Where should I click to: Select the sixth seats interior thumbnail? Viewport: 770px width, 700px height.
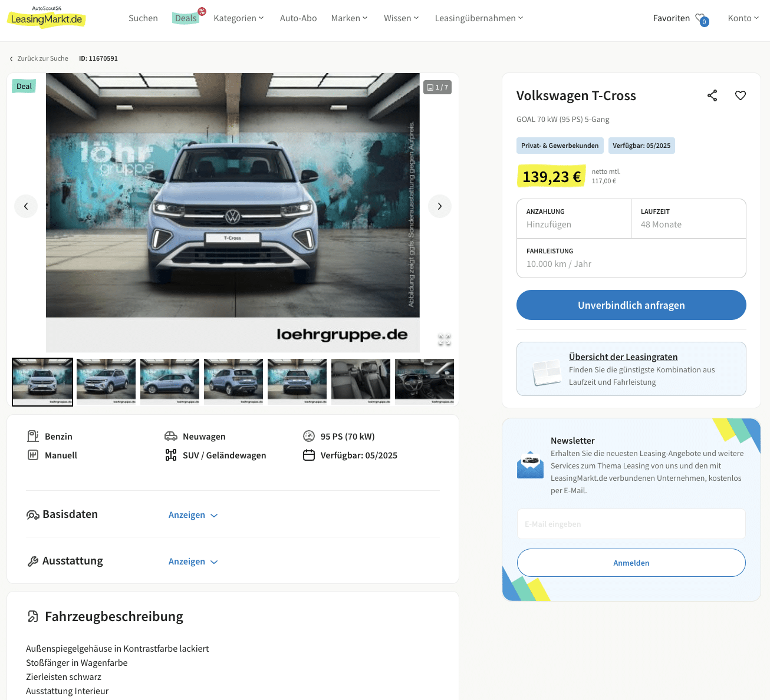click(361, 382)
